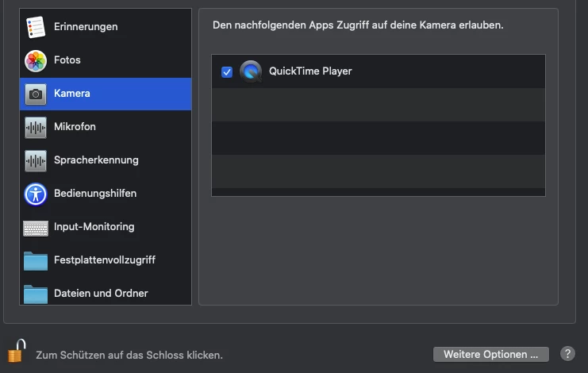Click the empty row below QuickTime Player
This screenshot has width=588, height=373.
379,105
